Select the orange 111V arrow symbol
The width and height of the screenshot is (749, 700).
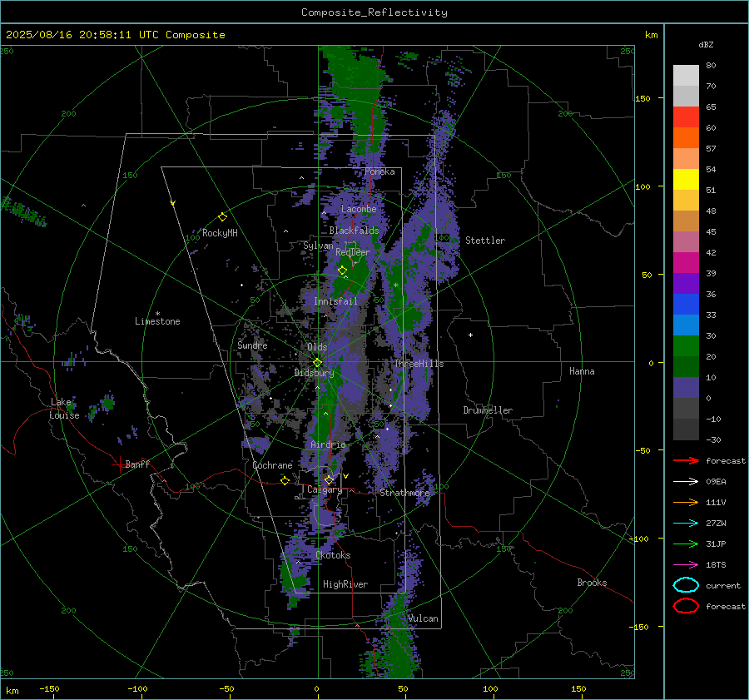[686, 502]
